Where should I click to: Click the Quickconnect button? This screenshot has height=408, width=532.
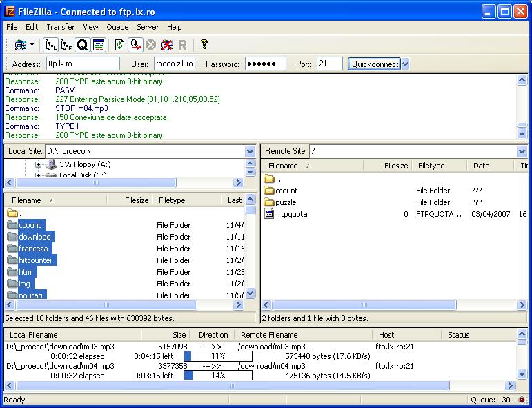375,64
